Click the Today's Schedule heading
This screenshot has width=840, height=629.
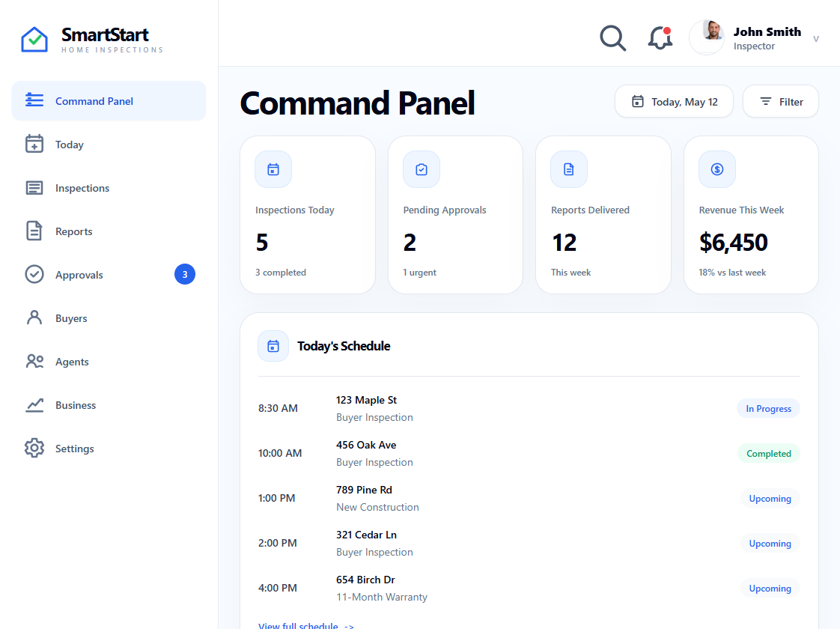344,346
